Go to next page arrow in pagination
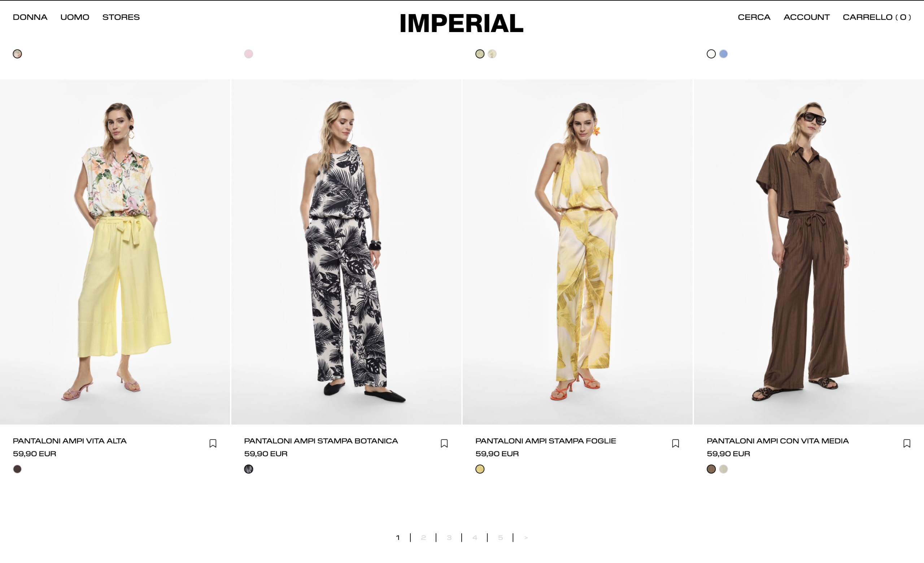This screenshot has width=924, height=563. pos(526,538)
